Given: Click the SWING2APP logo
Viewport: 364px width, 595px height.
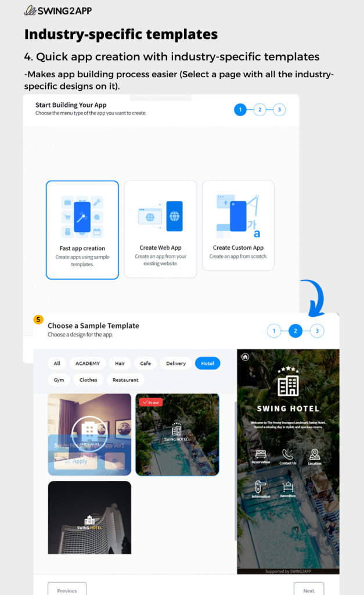Looking at the screenshot, I should click(58, 10).
